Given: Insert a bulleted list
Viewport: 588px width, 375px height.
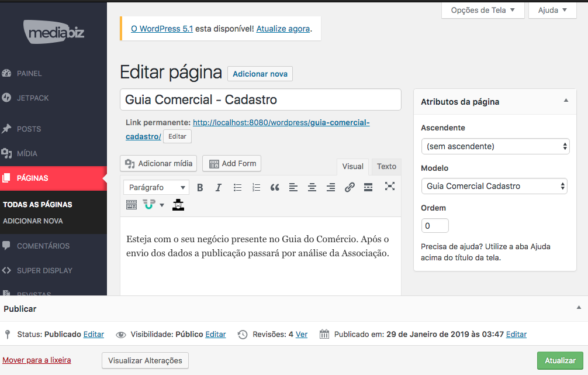Looking at the screenshot, I should pos(237,187).
